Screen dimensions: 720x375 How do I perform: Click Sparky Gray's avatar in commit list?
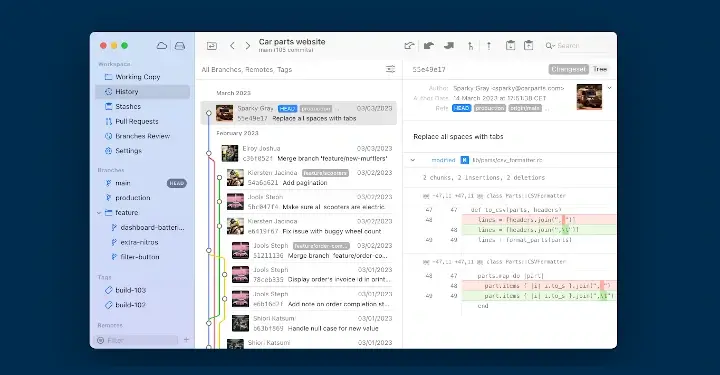(x=225, y=113)
